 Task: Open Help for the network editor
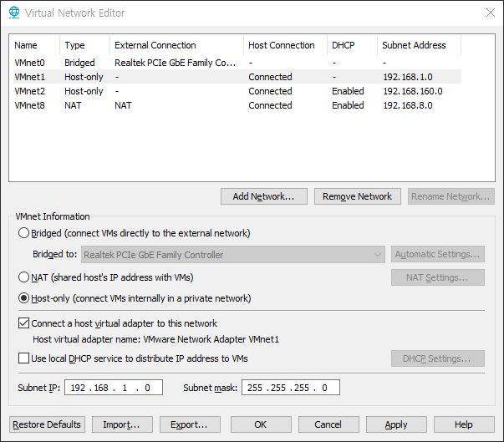[x=464, y=424]
